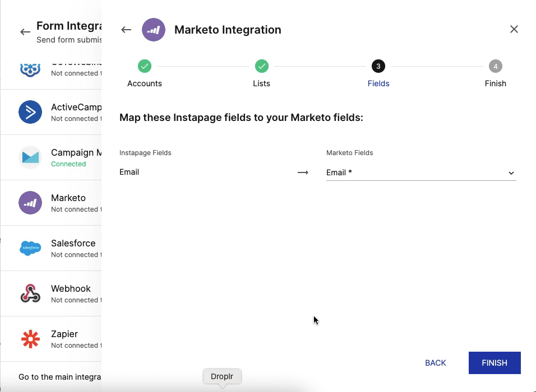
Task: Click the Salesforce cloud icon
Action: 30,248
